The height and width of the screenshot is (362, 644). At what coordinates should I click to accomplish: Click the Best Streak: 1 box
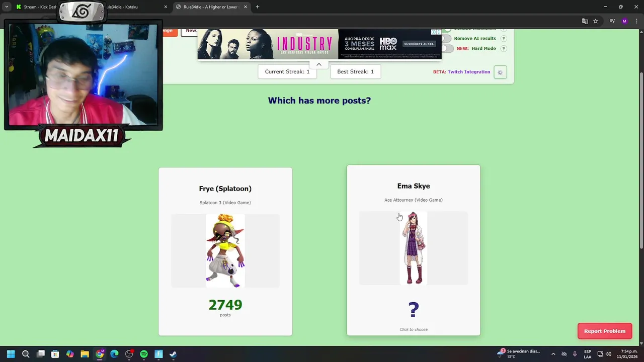356,72
